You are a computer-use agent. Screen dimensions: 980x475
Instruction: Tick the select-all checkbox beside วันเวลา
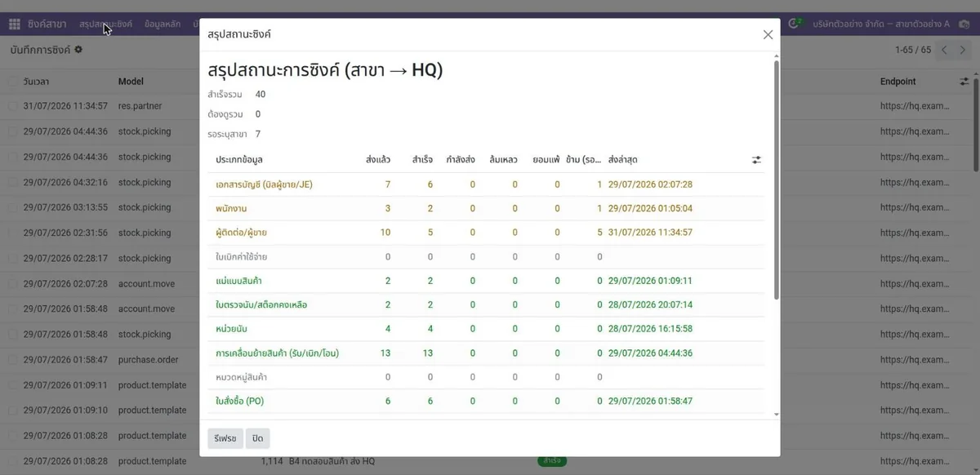tap(13, 82)
